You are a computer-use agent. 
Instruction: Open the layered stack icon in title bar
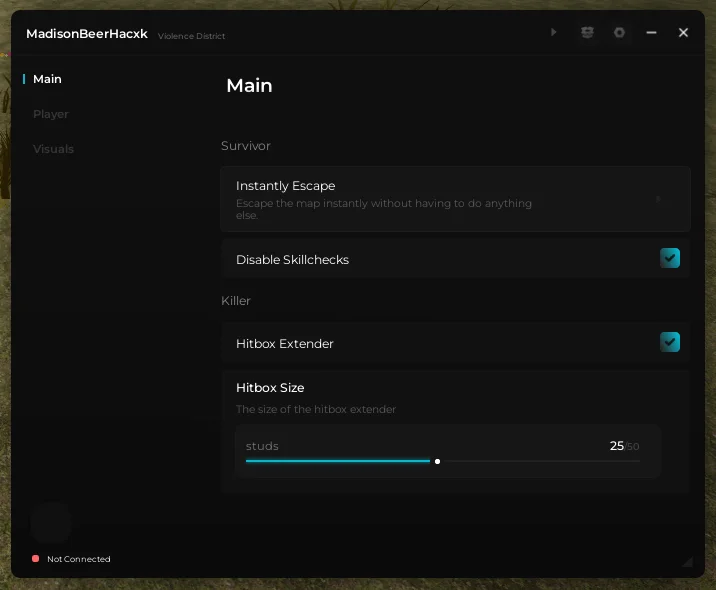click(x=587, y=33)
